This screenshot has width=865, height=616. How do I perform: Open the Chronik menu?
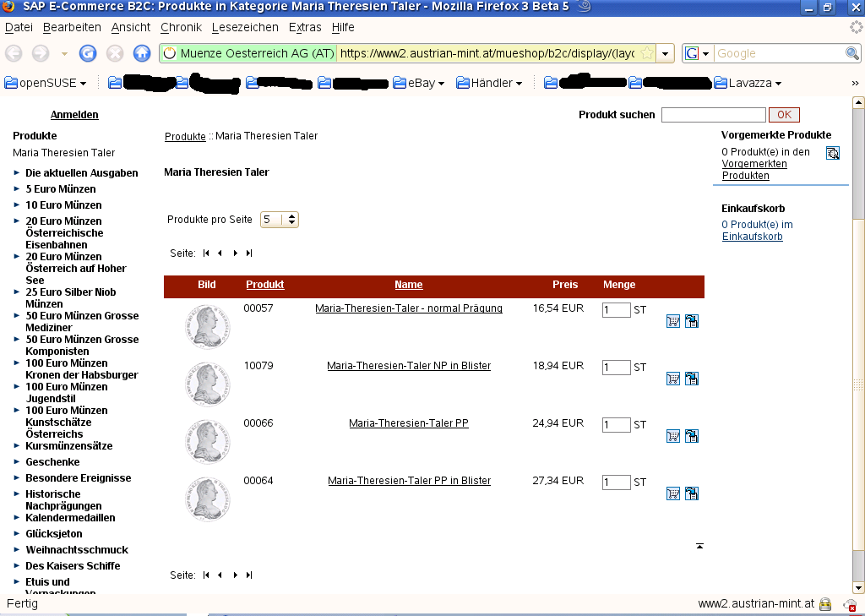tap(181, 27)
